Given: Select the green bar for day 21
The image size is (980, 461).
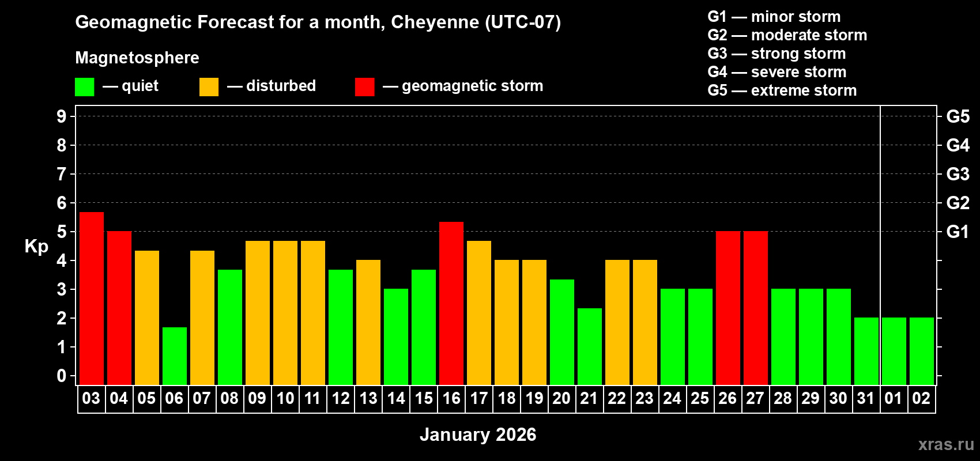Looking at the screenshot, I should point(590,346).
